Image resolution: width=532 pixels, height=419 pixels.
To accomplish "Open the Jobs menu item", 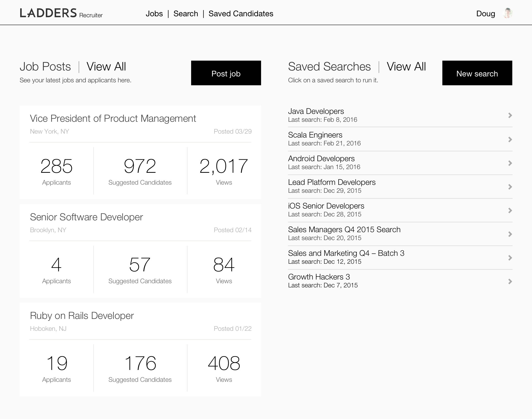I will pyautogui.click(x=154, y=14).
